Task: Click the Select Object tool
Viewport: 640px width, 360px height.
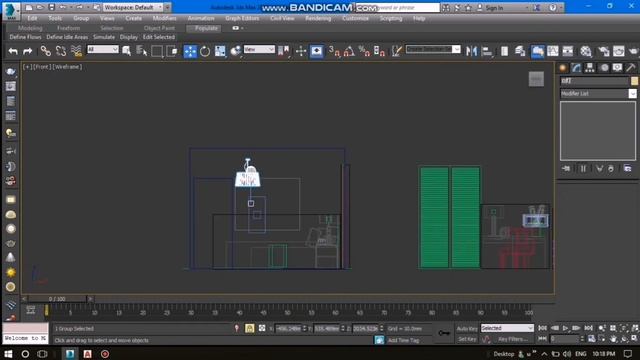Action: click(x=127, y=51)
